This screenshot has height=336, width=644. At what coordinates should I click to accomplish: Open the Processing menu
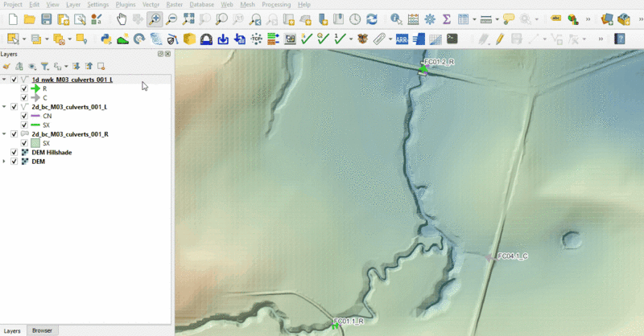pos(275,5)
